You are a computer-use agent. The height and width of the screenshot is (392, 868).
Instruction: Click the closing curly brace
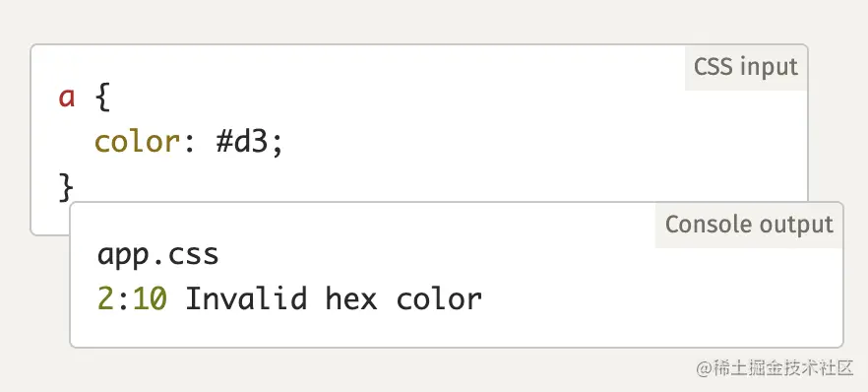[67, 188]
